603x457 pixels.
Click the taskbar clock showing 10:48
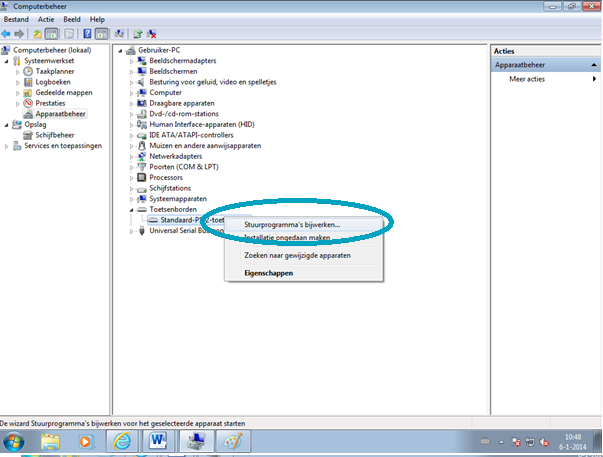click(x=573, y=442)
